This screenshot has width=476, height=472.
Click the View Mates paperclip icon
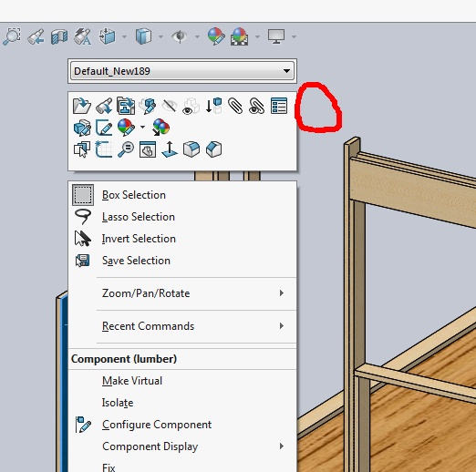click(x=235, y=106)
